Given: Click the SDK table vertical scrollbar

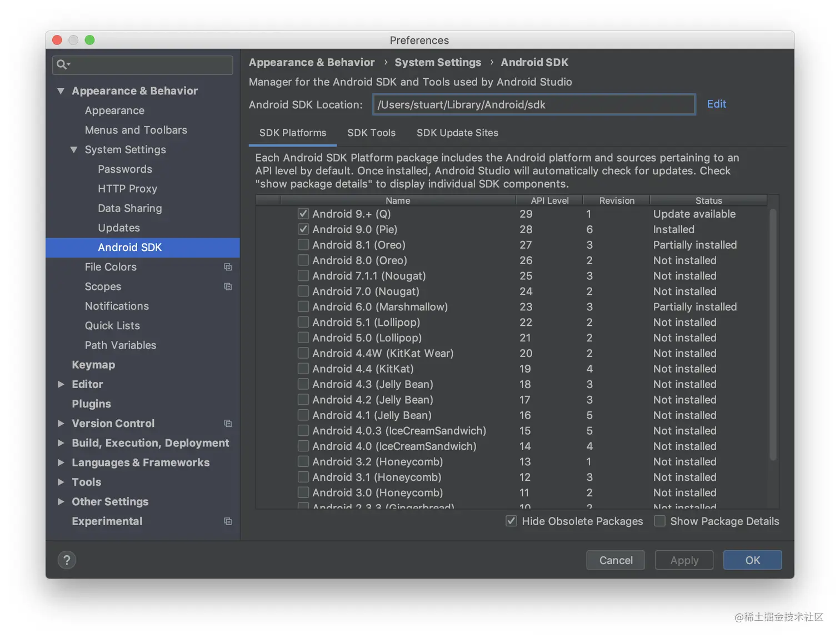Looking at the screenshot, I should (773, 335).
